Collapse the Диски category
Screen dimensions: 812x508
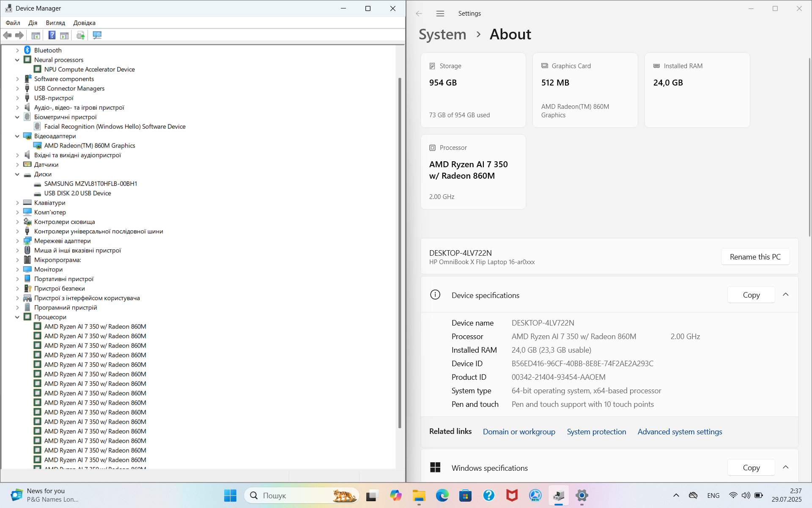point(17,174)
